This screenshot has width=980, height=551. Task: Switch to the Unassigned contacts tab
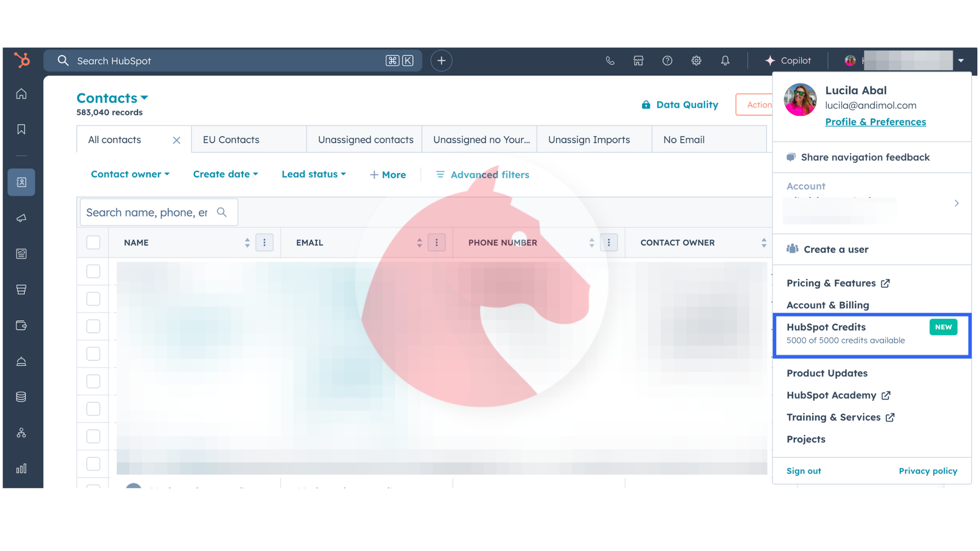click(x=364, y=139)
